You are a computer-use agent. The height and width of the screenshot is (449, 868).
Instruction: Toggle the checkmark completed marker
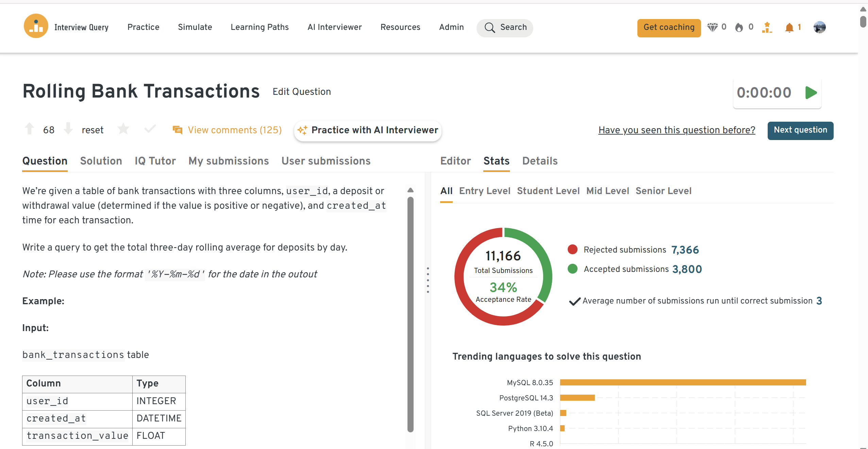click(150, 129)
